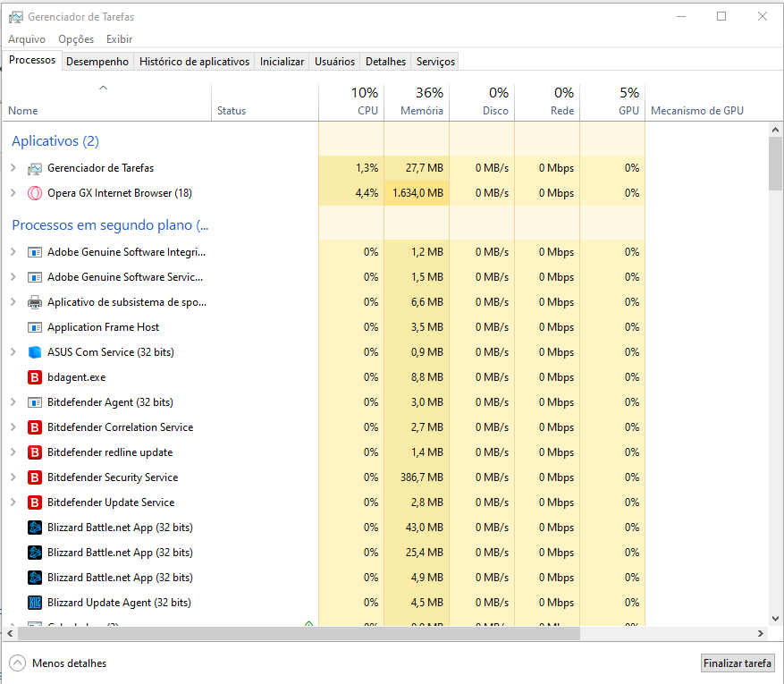Open the Exibir menu
Image resolution: width=784 pixels, height=684 pixels.
coord(119,39)
